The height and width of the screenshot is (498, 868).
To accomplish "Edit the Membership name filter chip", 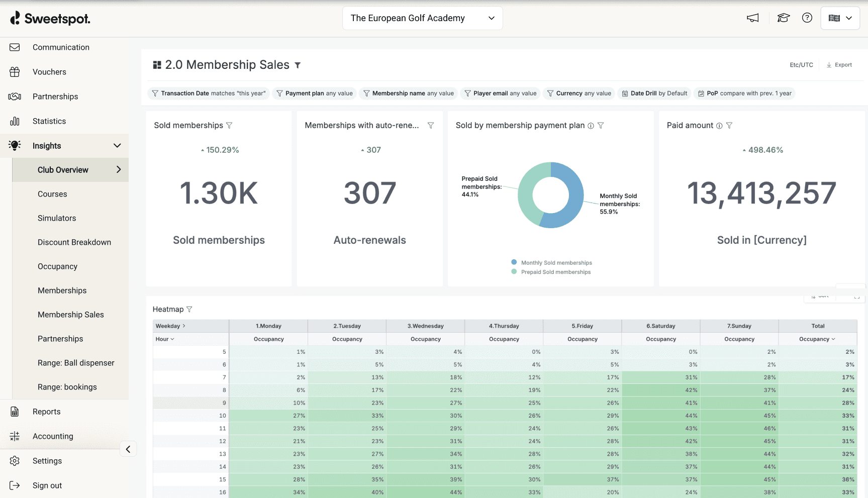I will click(409, 93).
